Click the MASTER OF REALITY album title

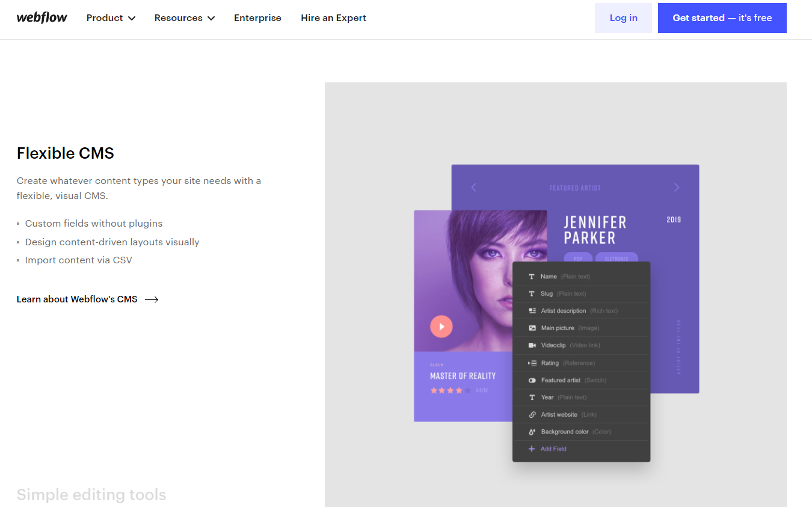point(463,376)
